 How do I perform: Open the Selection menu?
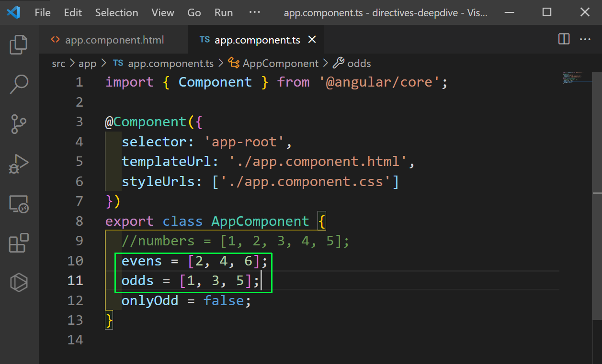116,13
